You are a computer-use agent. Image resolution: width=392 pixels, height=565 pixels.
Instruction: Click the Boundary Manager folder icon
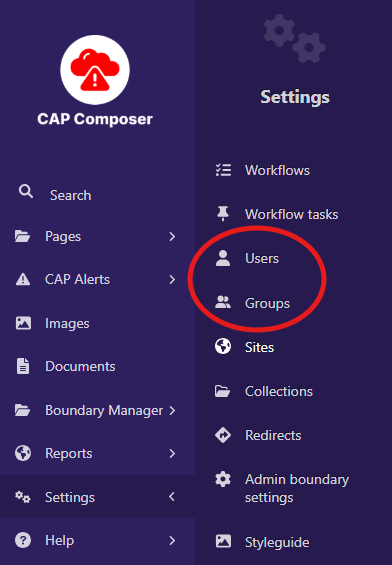pyautogui.click(x=22, y=410)
